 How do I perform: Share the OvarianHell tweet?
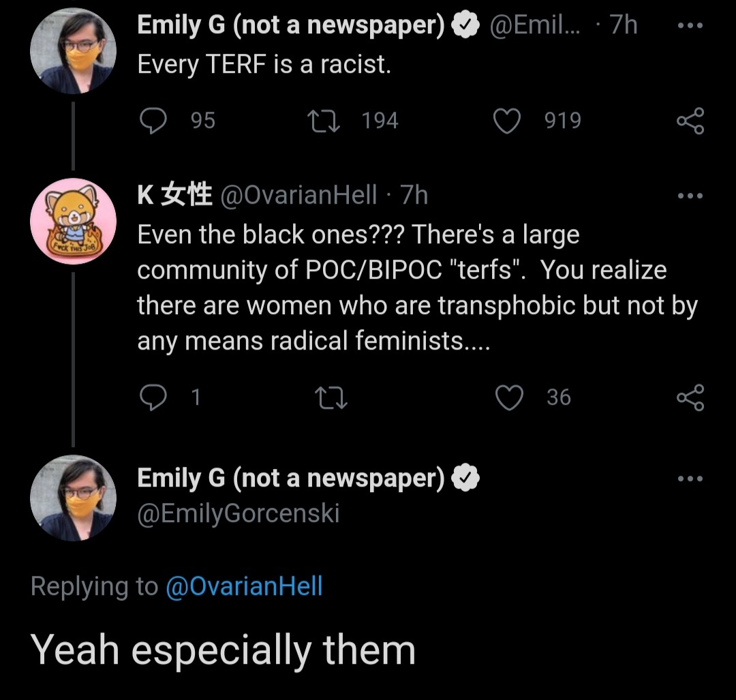[x=690, y=397]
